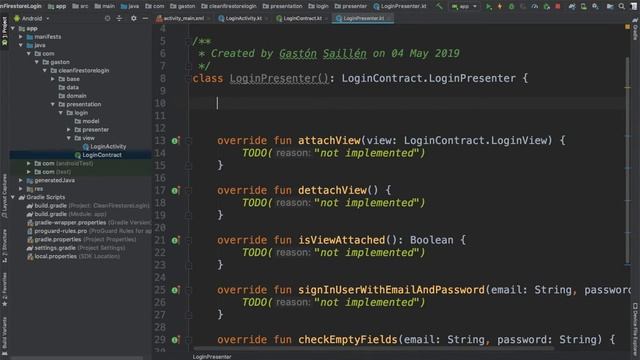This screenshot has height=360, width=640.
Task: Select the local.properties file
Action: click(x=73, y=257)
